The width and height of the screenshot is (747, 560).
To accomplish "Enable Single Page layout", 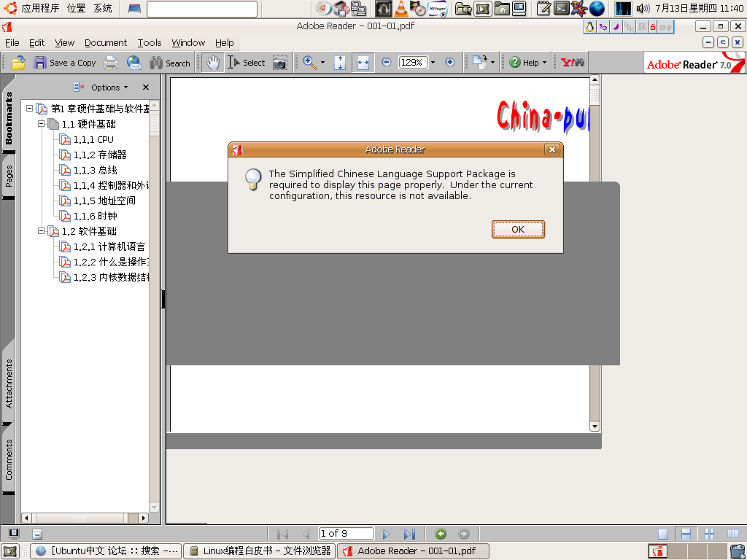I will coord(662,534).
